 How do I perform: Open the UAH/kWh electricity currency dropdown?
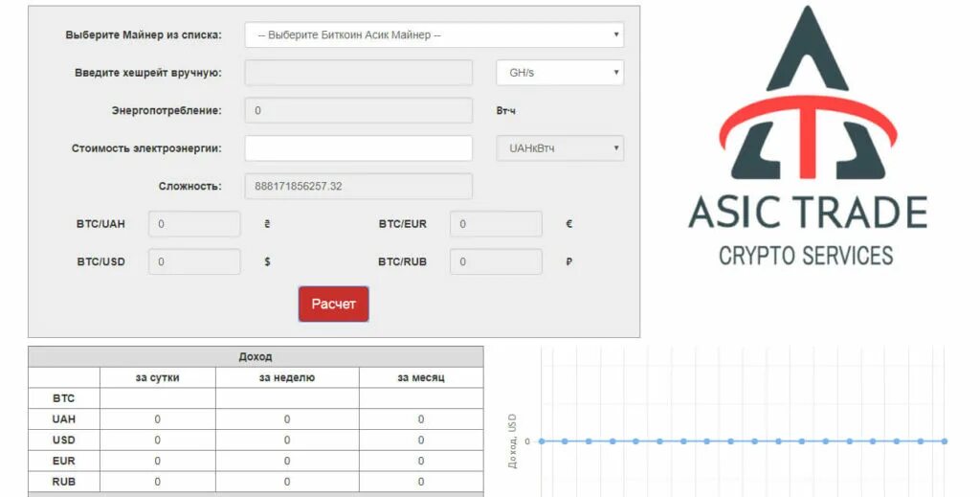[x=559, y=148]
